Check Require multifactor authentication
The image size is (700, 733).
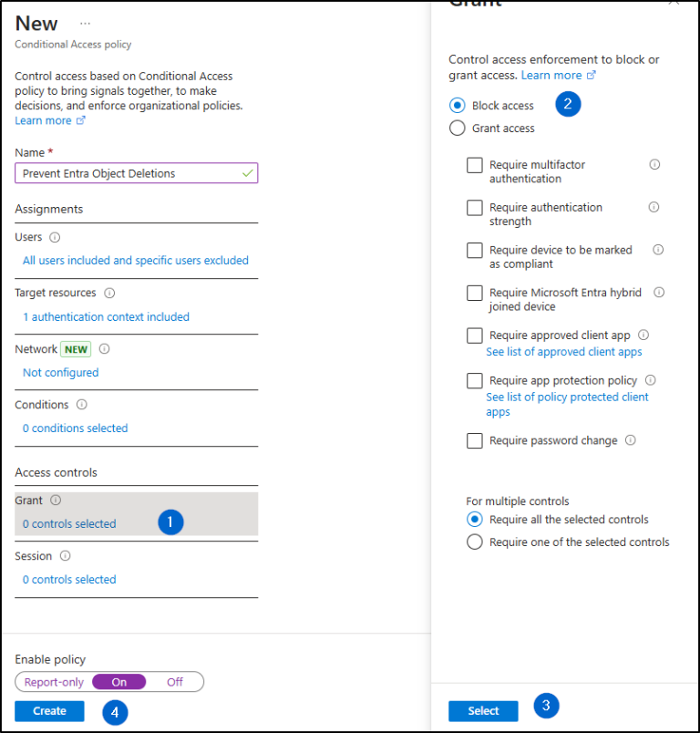(474, 165)
